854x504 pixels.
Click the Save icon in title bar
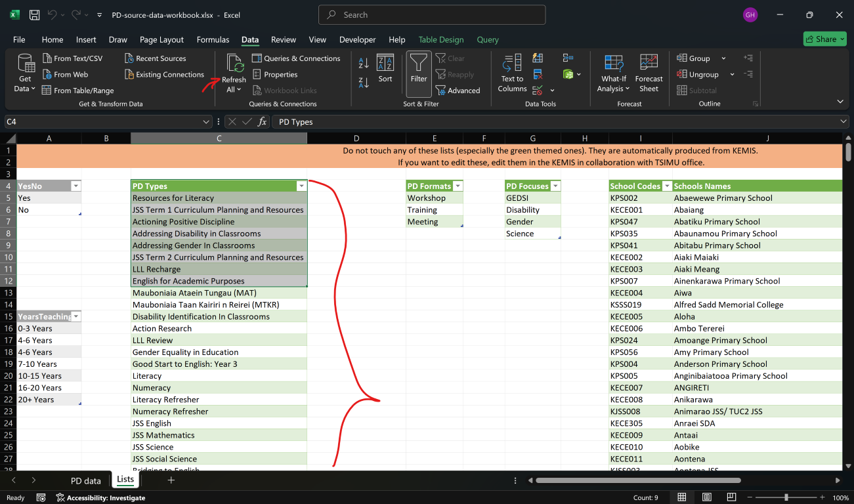[x=35, y=14]
